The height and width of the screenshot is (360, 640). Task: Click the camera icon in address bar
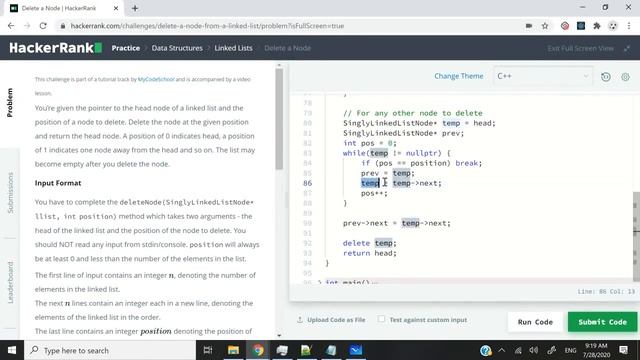tap(529, 26)
